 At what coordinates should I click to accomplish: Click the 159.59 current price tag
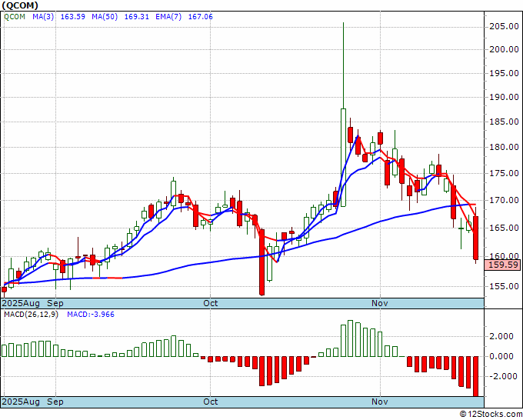click(x=504, y=265)
